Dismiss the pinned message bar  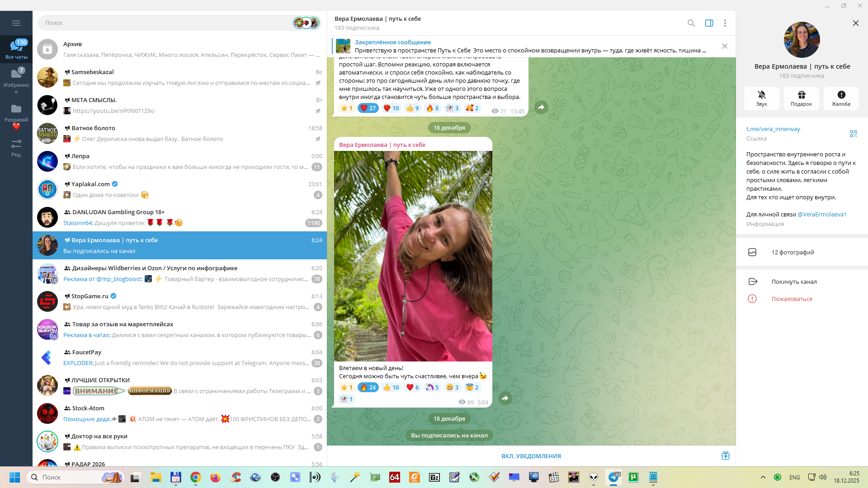(x=724, y=46)
